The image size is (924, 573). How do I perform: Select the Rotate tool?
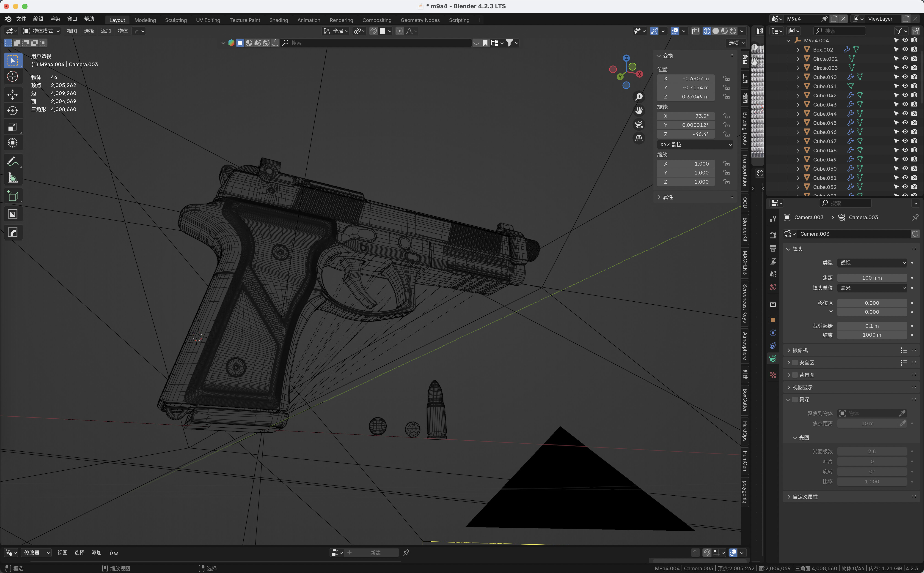coord(13,111)
